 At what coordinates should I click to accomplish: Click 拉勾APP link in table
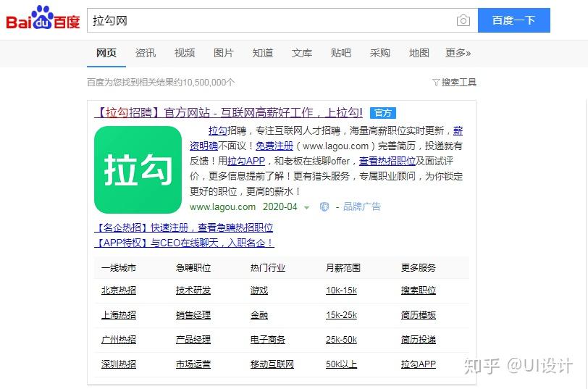click(x=419, y=364)
